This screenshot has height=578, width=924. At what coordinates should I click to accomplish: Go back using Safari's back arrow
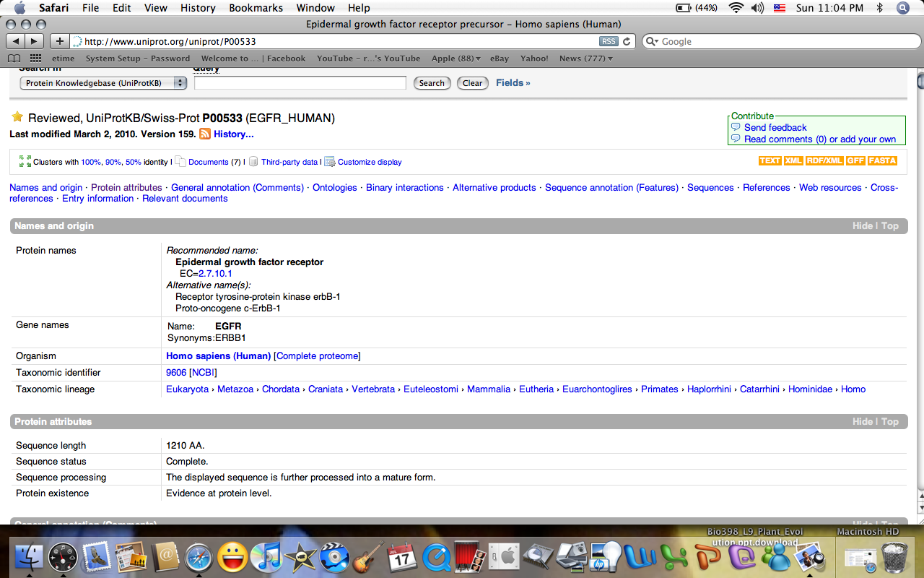point(16,41)
